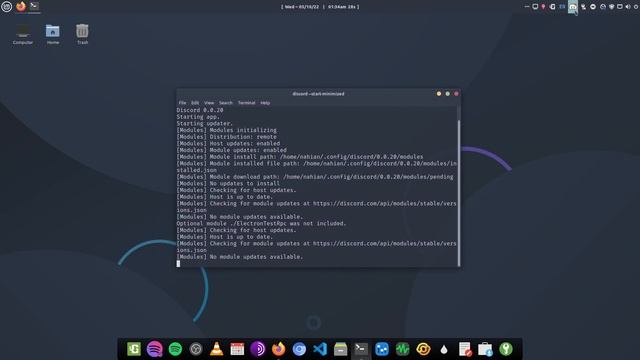Open the Linux Mint menu in the panel
The image size is (640, 360).
pyautogui.click(x=7, y=7)
